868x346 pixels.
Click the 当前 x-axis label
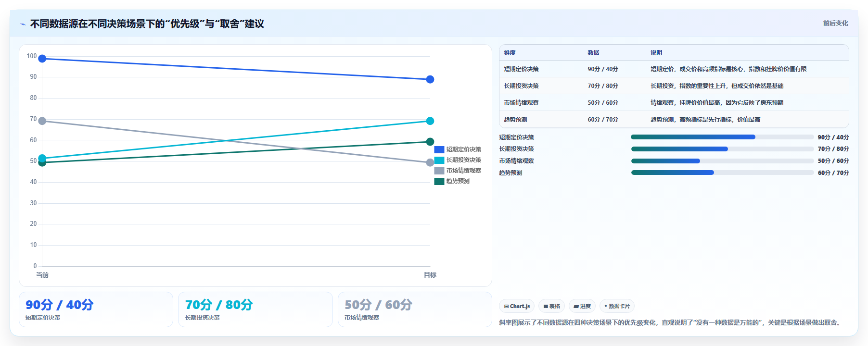click(42, 275)
